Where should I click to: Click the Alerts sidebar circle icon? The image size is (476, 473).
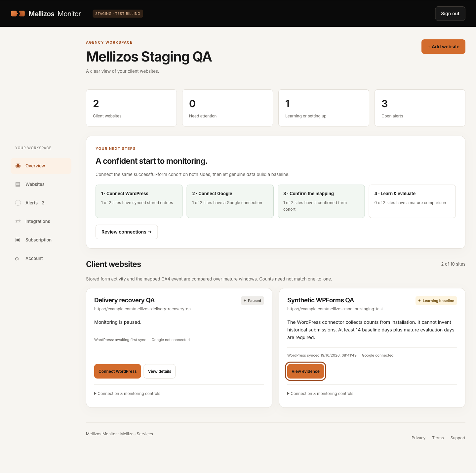18,203
